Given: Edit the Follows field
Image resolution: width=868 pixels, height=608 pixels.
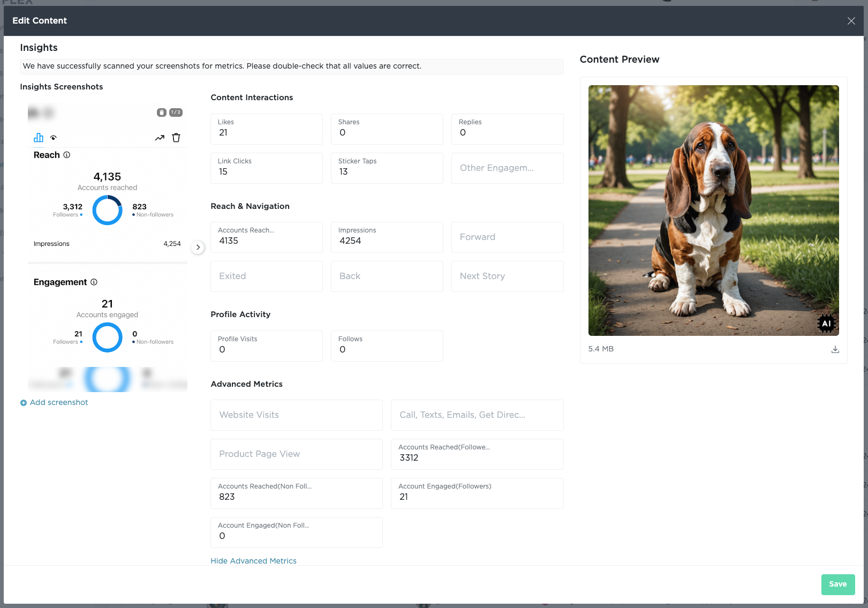Looking at the screenshot, I should click(x=387, y=346).
